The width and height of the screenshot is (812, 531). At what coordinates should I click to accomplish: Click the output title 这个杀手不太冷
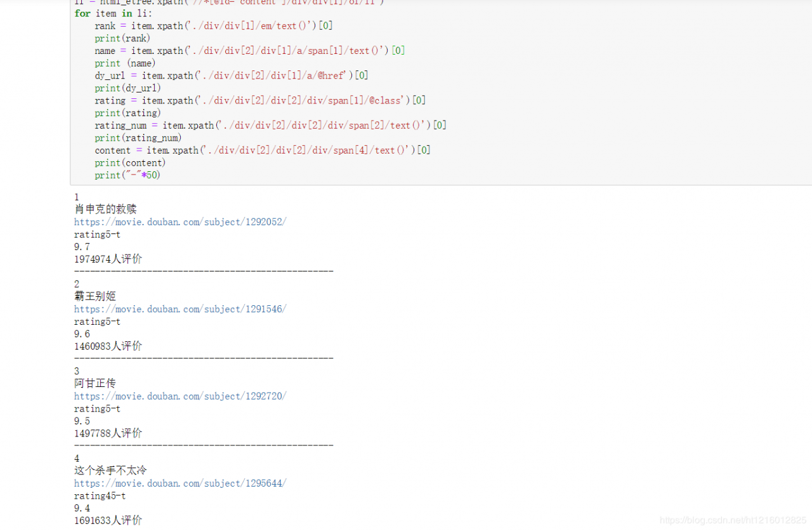pyautogui.click(x=110, y=470)
